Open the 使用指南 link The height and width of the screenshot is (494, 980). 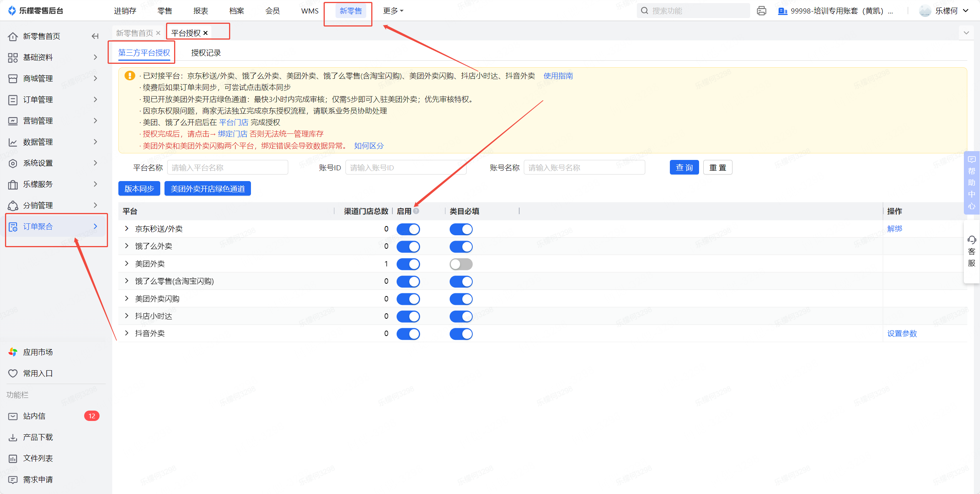point(558,76)
